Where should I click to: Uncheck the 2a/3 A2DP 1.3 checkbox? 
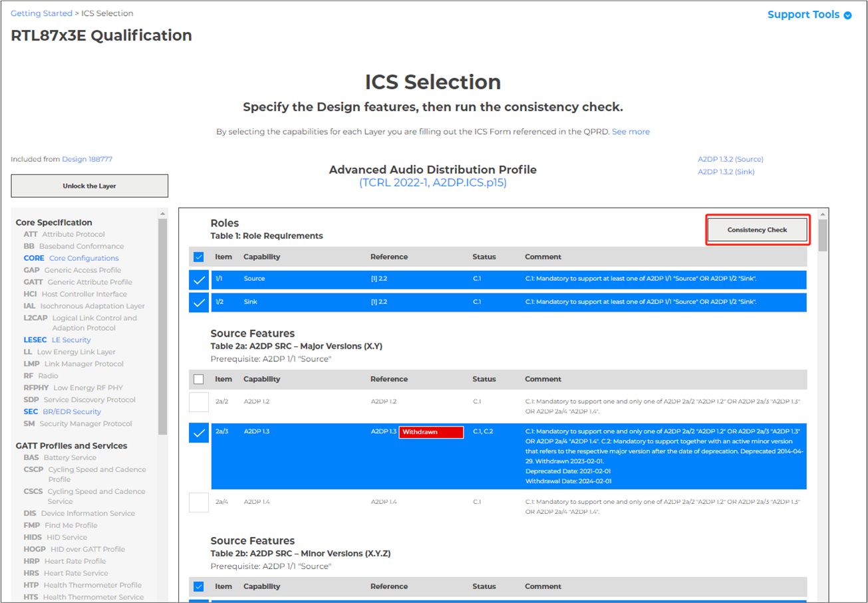(199, 433)
